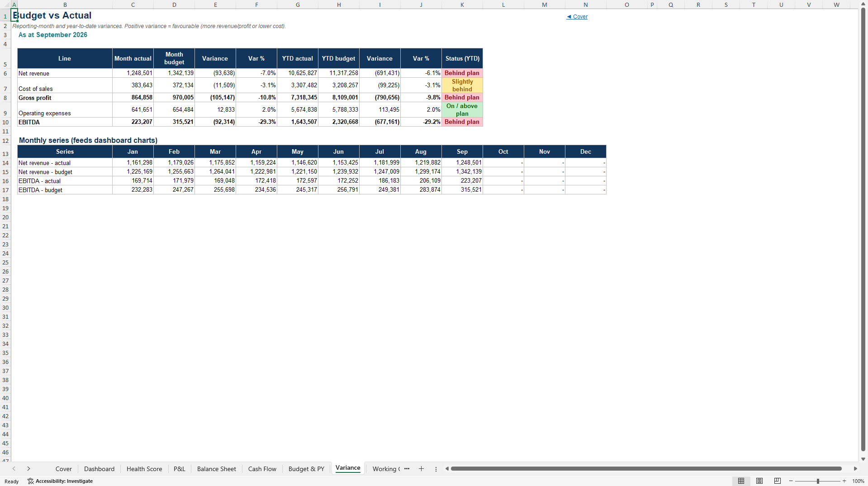
Task: Click the horizontal scrollbar thumb
Action: pos(646,469)
